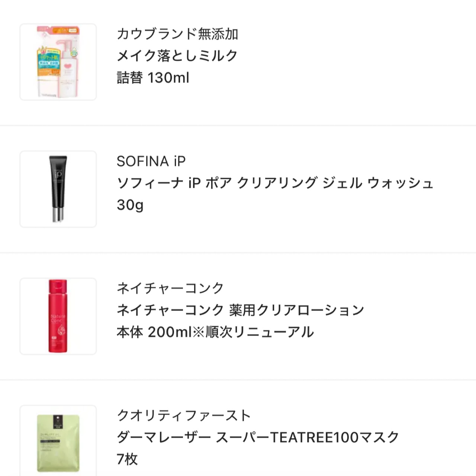Click the ※順次リニューアル renewal notice
Image resolution: width=476 pixels, height=476 pixels.
coord(253,332)
